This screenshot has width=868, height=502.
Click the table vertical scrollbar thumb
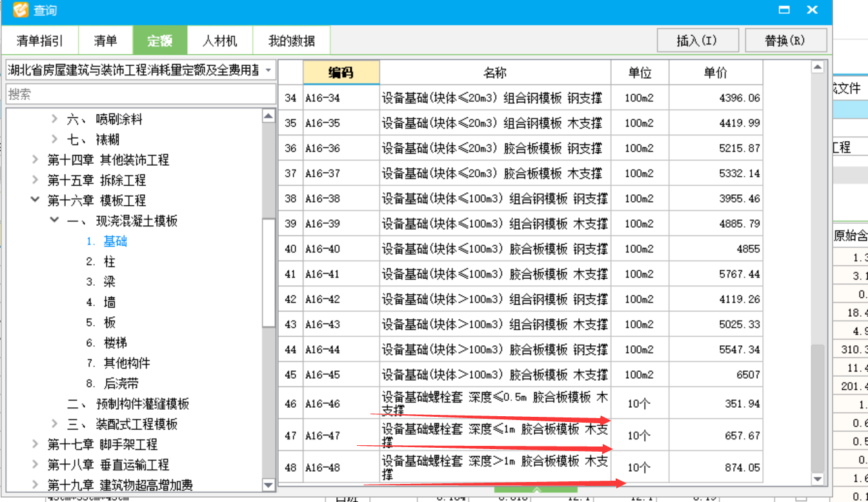pos(818,408)
